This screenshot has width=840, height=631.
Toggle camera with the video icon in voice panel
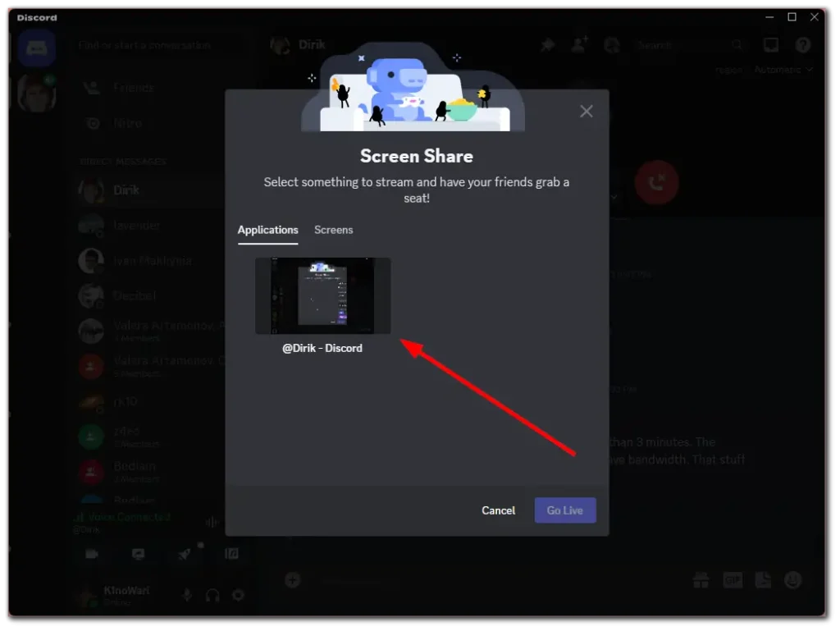click(x=92, y=554)
